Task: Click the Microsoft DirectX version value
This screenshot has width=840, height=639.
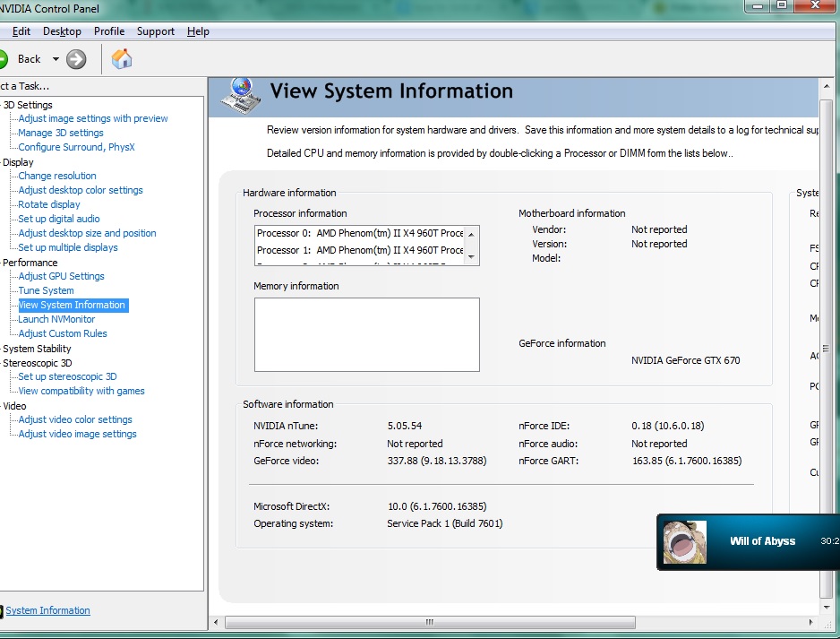Action: pyautogui.click(x=437, y=506)
